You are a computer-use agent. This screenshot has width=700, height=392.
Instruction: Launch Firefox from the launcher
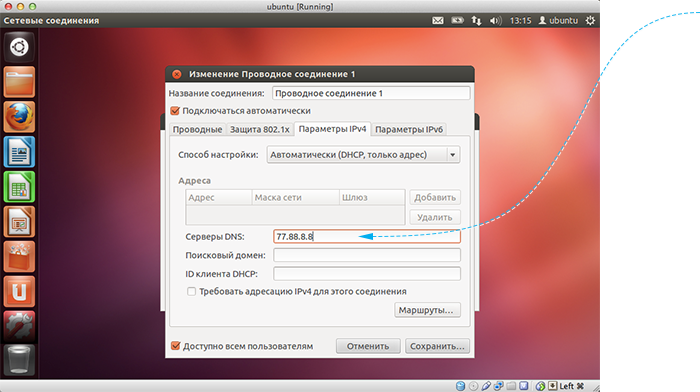click(x=19, y=117)
